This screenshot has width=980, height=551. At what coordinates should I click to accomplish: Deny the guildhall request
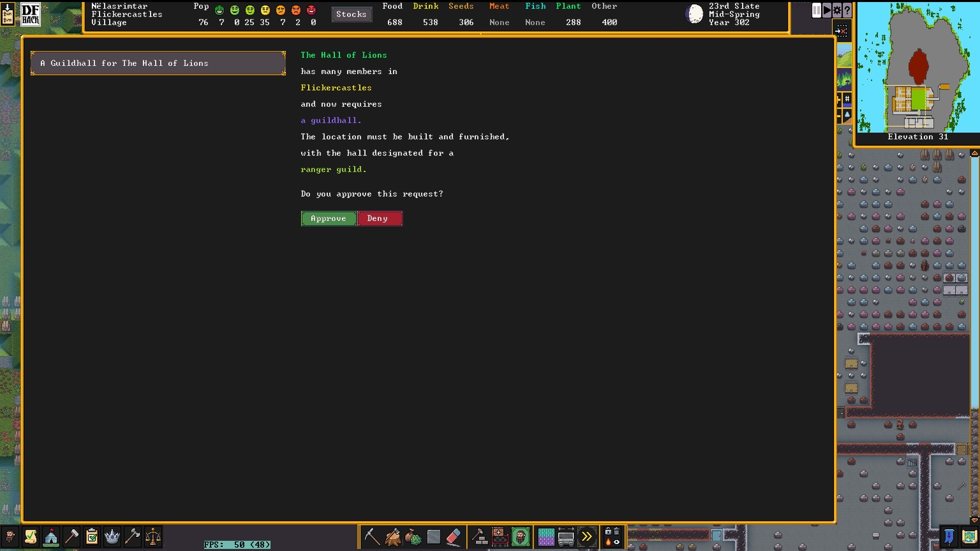tap(379, 218)
